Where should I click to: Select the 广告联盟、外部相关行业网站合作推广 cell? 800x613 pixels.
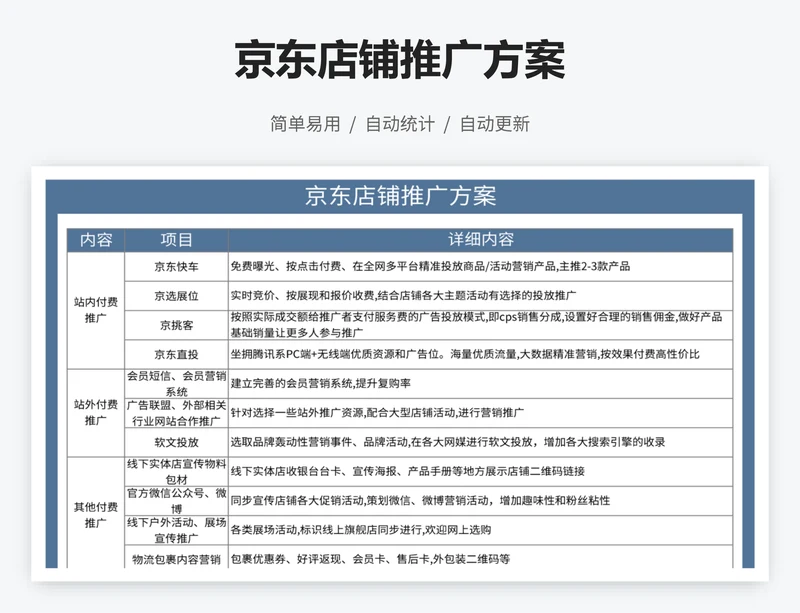pos(177,413)
